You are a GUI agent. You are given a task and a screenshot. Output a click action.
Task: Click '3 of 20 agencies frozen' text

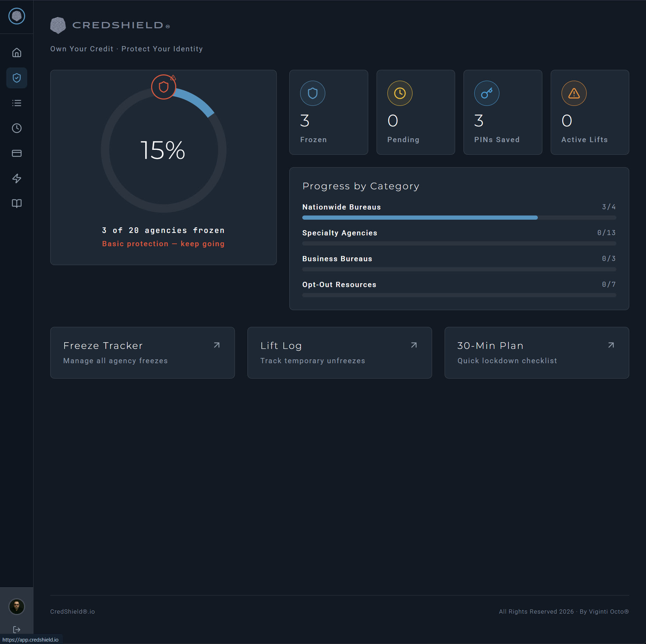tap(163, 230)
